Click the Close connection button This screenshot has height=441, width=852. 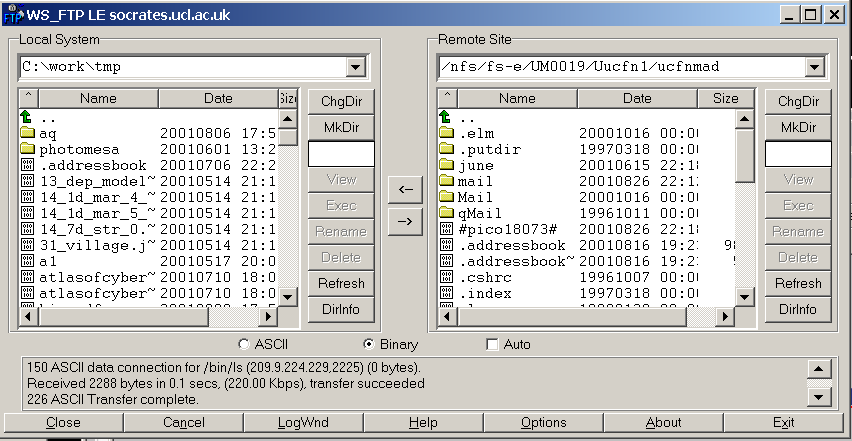[64, 423]
